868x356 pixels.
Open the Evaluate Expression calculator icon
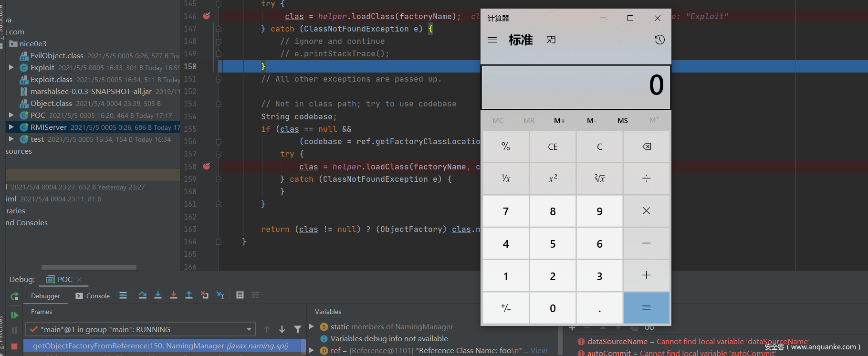pos(240,295)
